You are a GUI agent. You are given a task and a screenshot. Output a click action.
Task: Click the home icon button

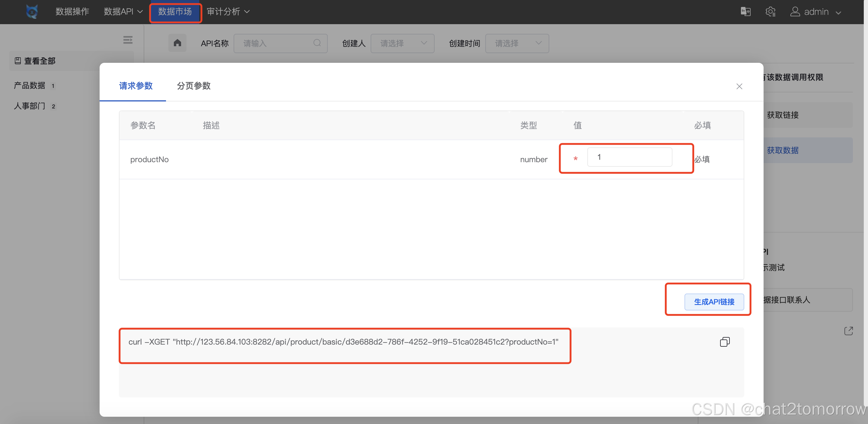pyautogui.click(x=177, y=43)
